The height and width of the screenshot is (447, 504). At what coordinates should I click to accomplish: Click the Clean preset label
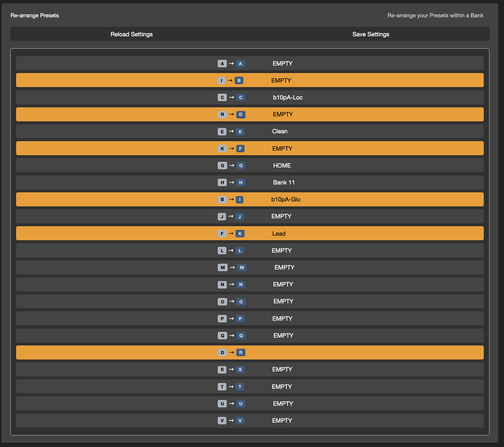280,131
